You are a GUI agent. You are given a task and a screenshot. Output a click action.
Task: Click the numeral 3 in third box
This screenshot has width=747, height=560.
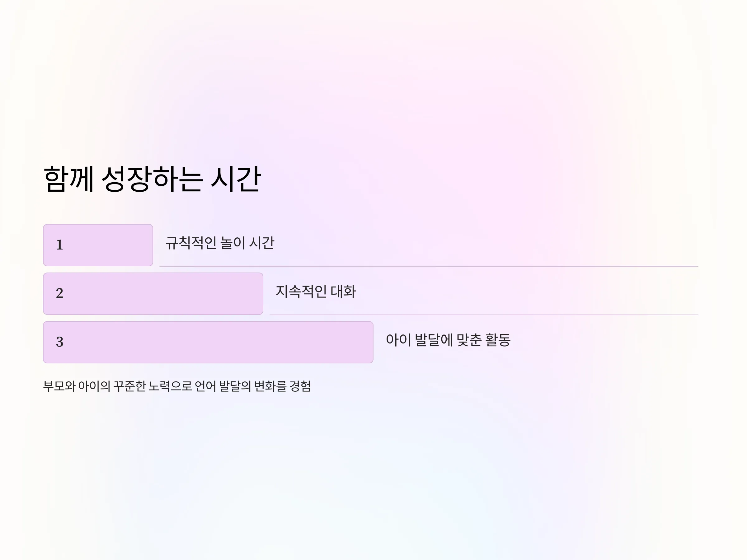point(60,342)
